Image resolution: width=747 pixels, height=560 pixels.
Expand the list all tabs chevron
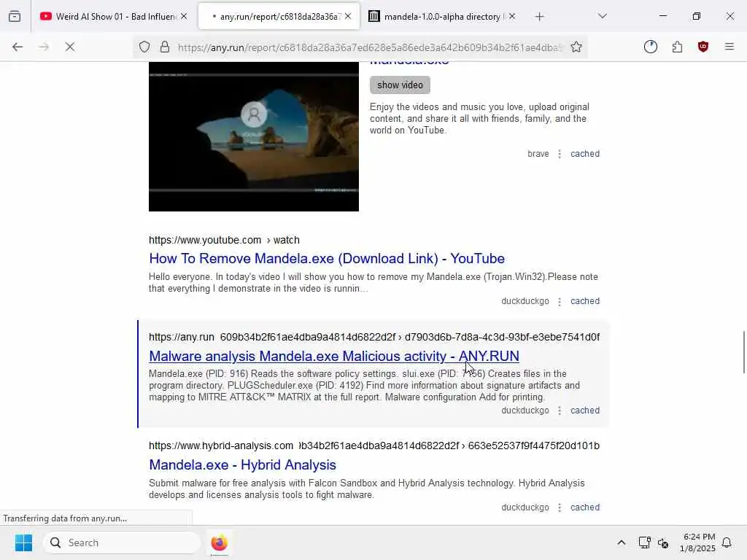click(603, 16)
